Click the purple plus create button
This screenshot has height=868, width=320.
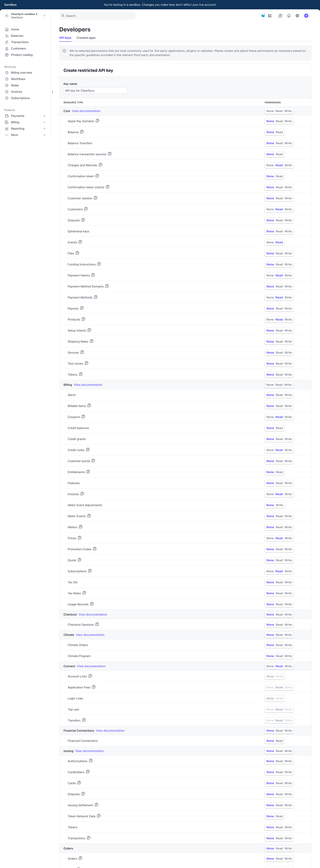306,16
